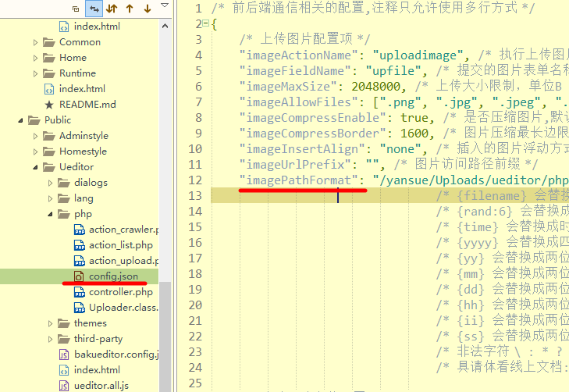Click the config.json file icon
Screen dimensions: 569x392
79,276
